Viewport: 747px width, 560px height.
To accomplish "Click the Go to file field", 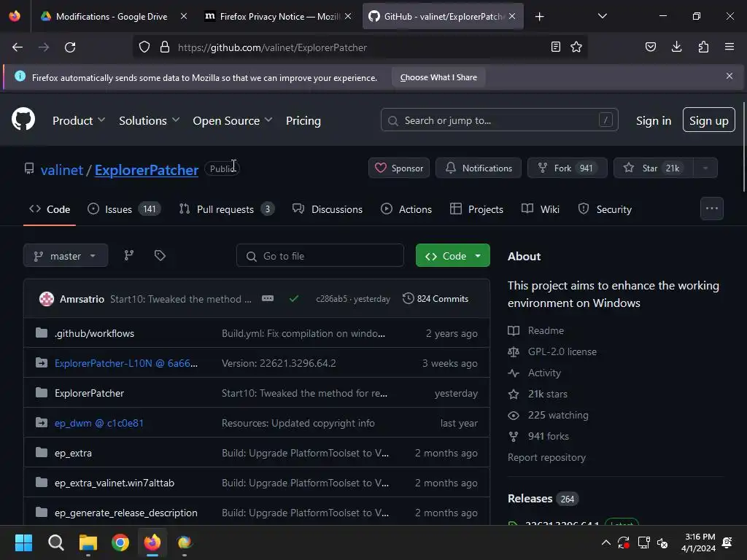I will [x=320, y=256].
